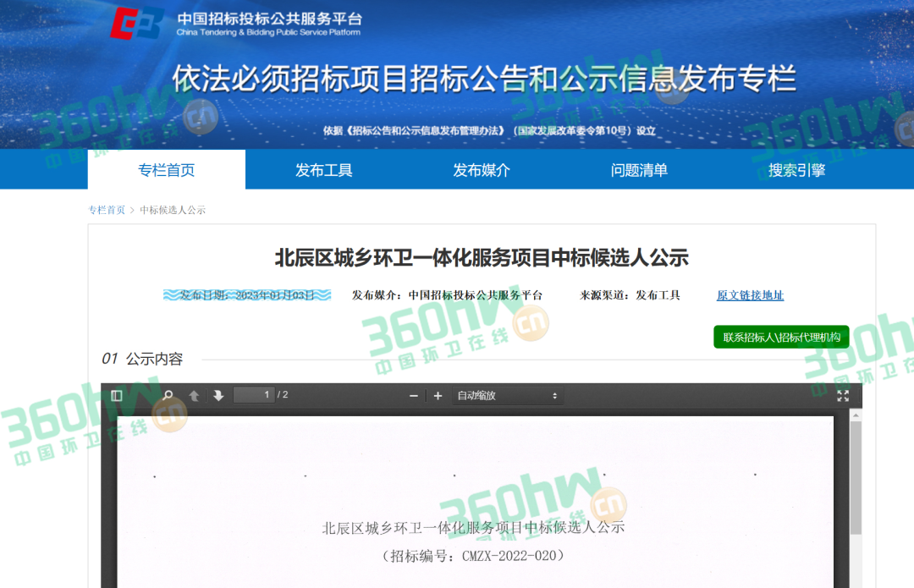Image resolution: width=914 pixels, height=588 pixels.
Task: Click the 专栏首页 breadcrumb link
Action: click(x=106, y=210)
